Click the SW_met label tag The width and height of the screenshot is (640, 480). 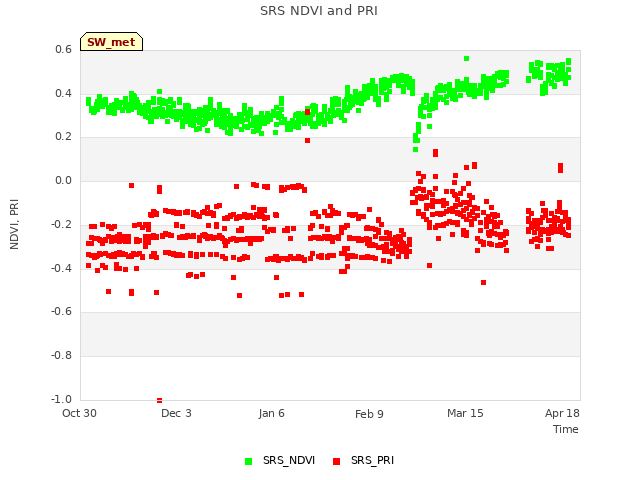coord(111,42)
